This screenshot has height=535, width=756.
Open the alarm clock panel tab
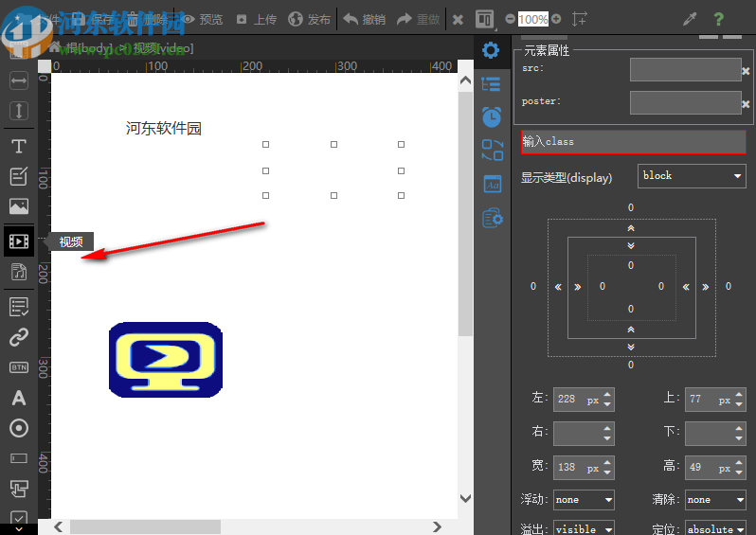pyautogui.click(x=492, y=117)
